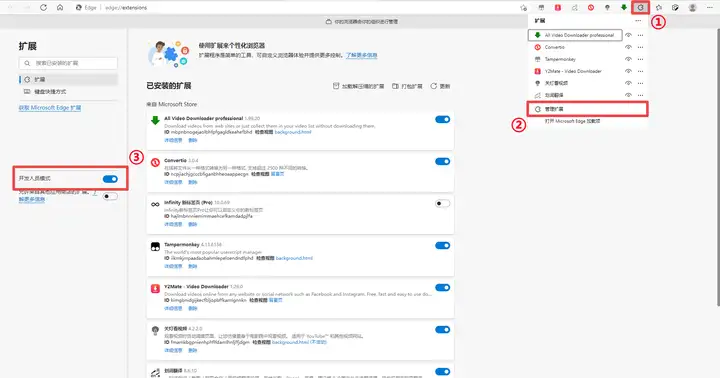Image resolution: width=720 pixels, height=378 pixels.
Task: Click the green download arrow icon in the toolbar
Action: [624, 7]
